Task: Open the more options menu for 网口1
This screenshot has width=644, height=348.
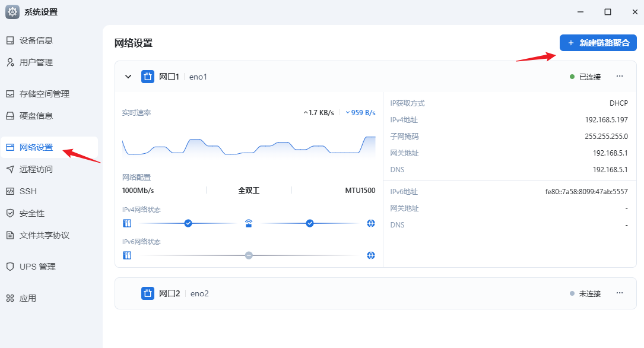Action: pos(620,77)
